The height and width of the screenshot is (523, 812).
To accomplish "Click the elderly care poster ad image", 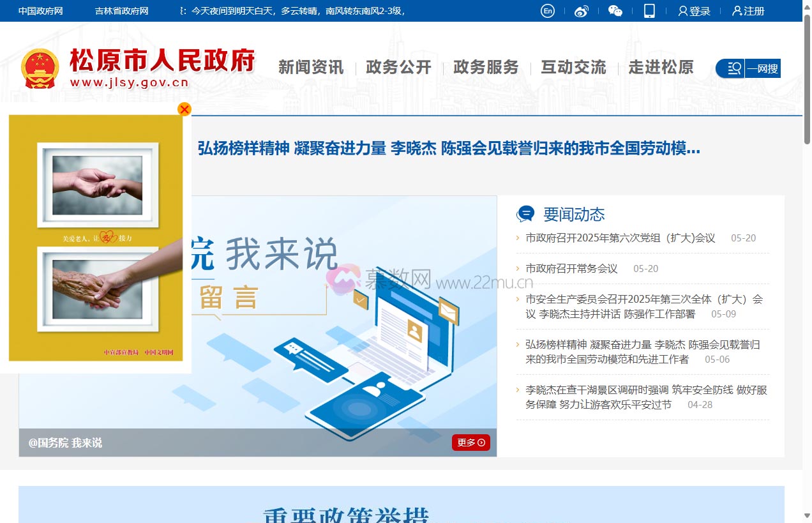I will tap(96, 238).
